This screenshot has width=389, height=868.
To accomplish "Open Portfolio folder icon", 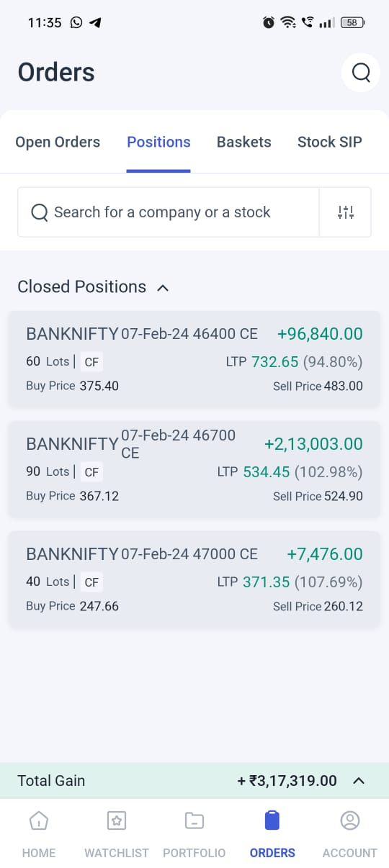I will coord(194,820).
